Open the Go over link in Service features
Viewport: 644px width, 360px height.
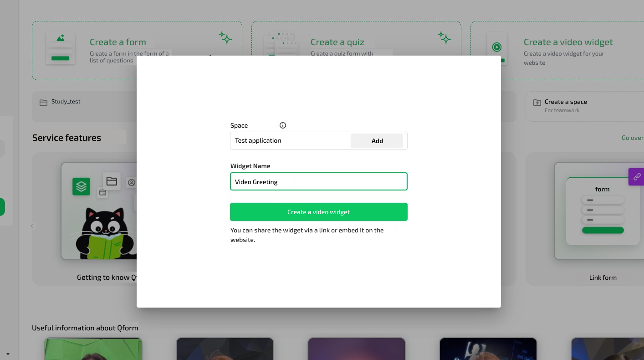[632, 138]
